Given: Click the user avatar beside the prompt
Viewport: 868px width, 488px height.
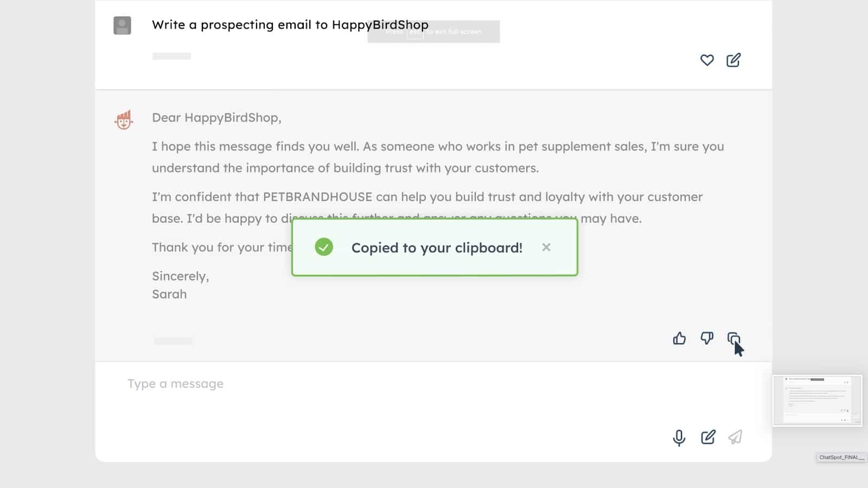Looking at the screenshot, I should pos(122,25).
